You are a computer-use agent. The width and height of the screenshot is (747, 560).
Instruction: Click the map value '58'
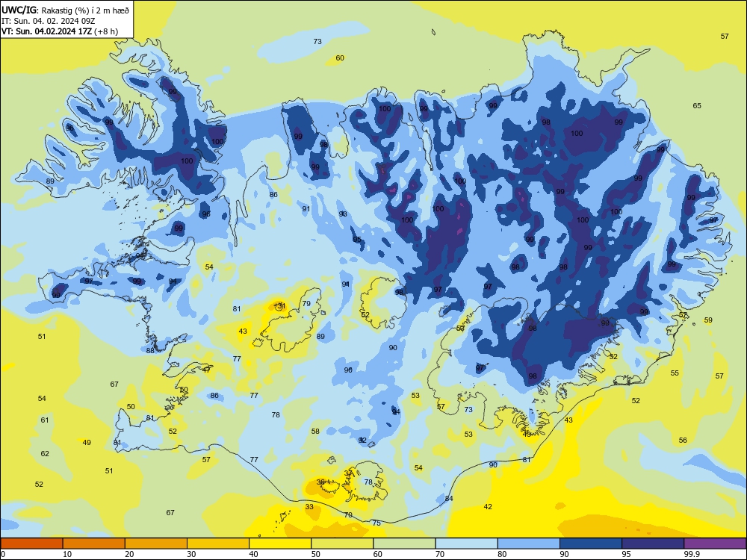[315, 432]
